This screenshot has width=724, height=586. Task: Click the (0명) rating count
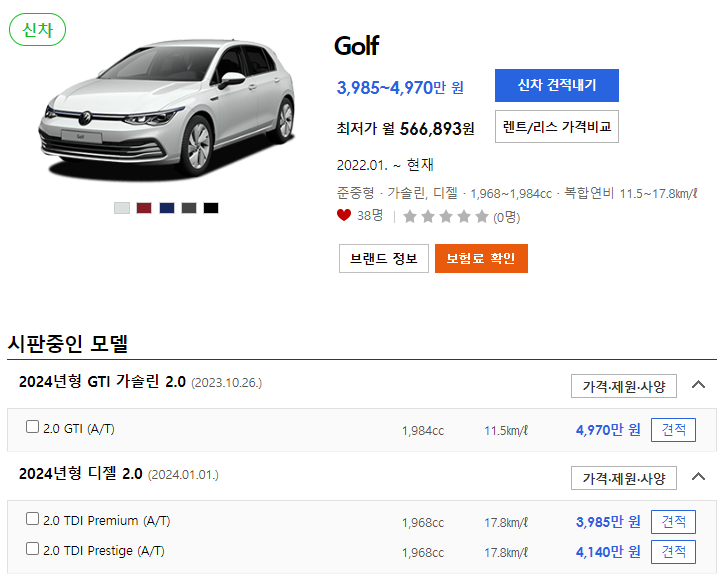point(507,217)
